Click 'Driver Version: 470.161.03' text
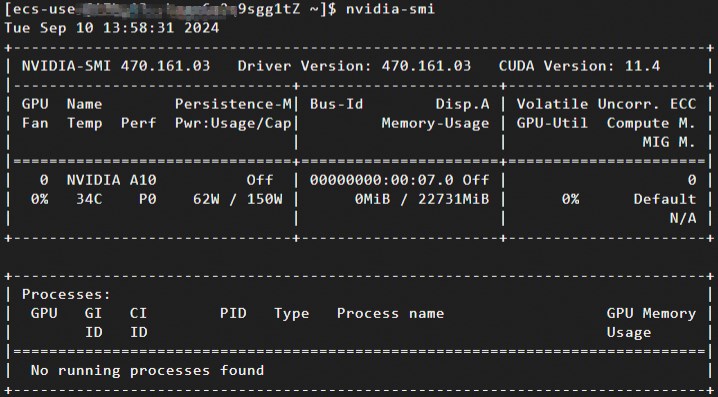This screenshot has width=718, height=397. coord(354,66)
